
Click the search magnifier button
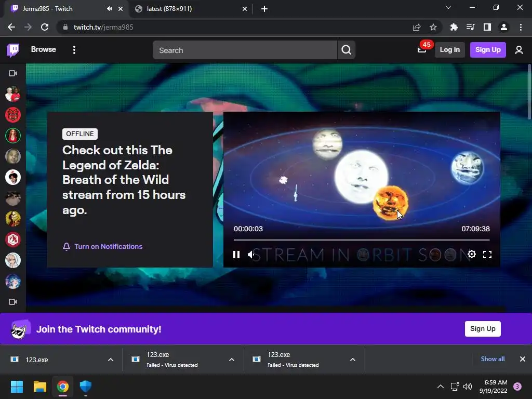pyautogui.click(x=346, y=50)
